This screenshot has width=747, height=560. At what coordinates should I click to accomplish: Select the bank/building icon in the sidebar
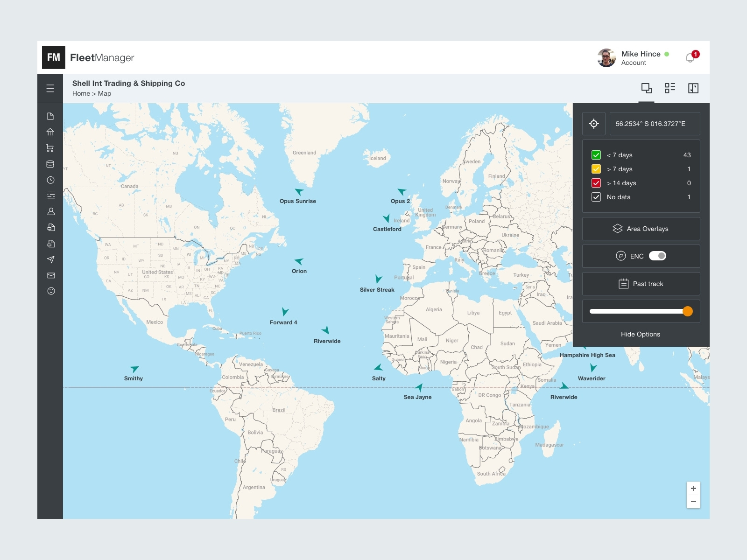click(x=51, y=132)
